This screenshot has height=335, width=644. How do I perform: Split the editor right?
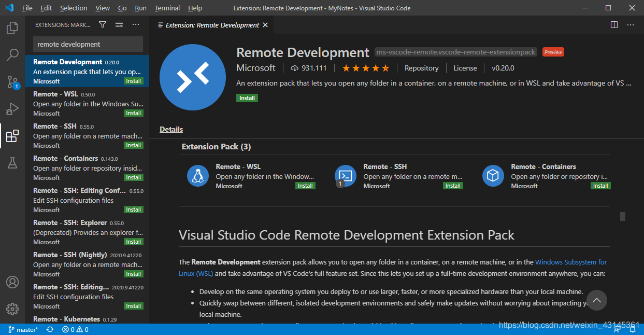pos(614,24)
